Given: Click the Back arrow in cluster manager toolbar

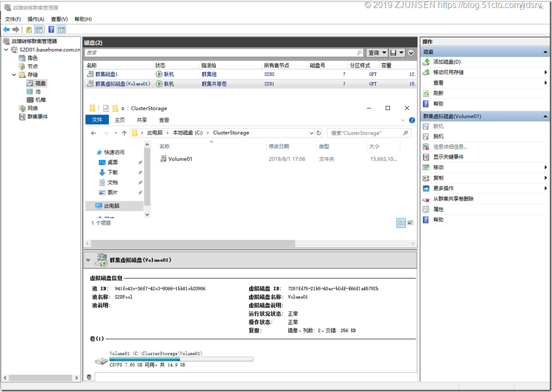Looking at the screenshot, I should coord(6,30).
